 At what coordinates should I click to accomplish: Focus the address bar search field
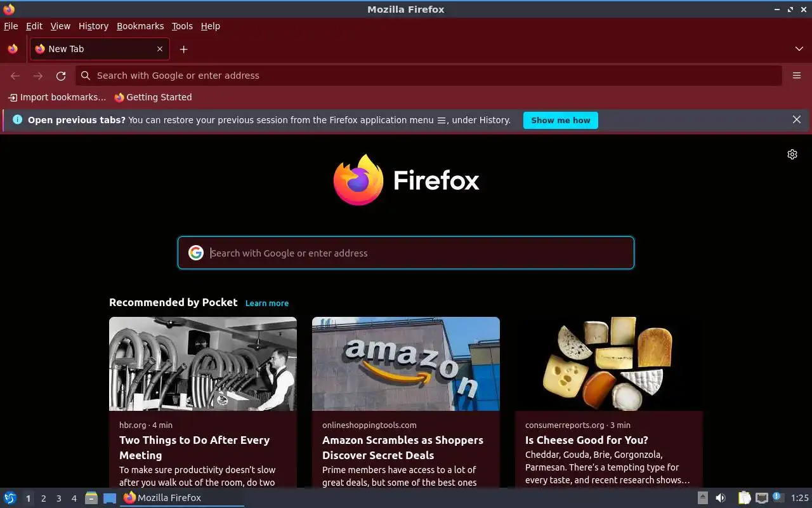pyautogui.click(x=429, y=76)
